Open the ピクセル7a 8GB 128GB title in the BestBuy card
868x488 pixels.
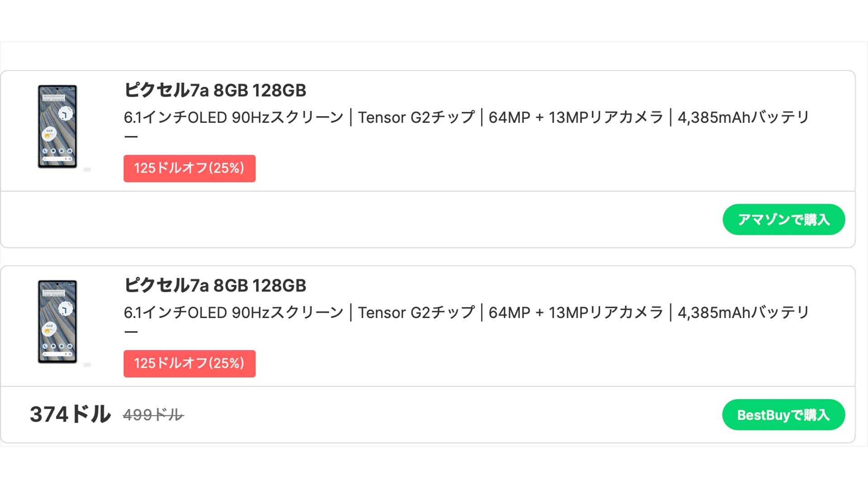(215, 286)
